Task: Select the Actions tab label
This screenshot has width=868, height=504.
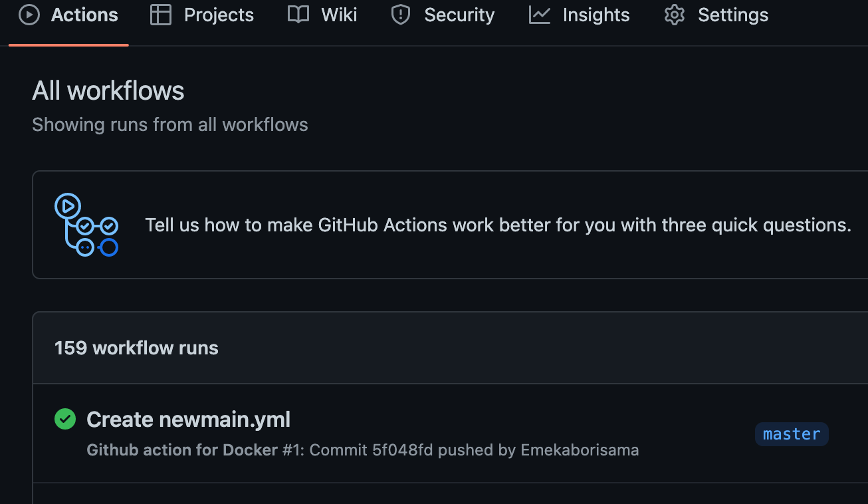Action: (84, 15)
